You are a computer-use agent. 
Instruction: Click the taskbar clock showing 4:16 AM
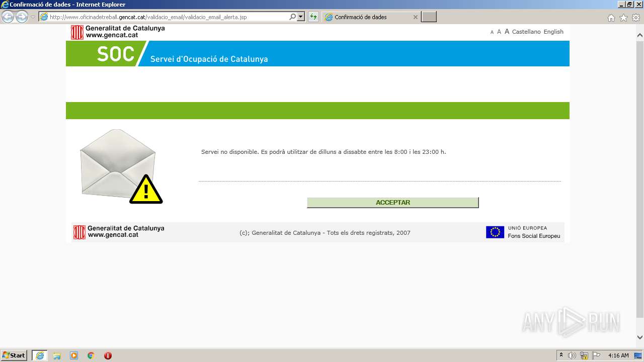pyautogui.click(x=618, y=355)
